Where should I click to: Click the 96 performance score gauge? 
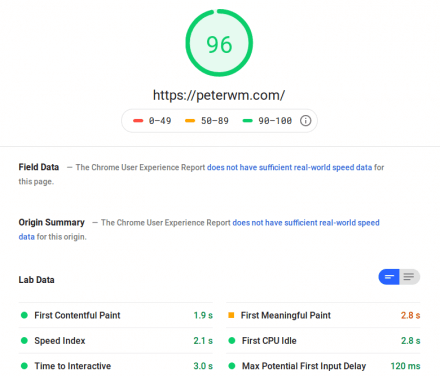point(219,43)
